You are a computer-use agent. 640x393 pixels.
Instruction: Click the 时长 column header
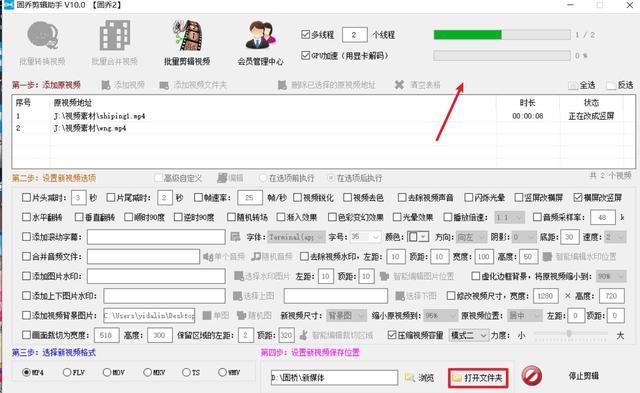tap(527, 103)
